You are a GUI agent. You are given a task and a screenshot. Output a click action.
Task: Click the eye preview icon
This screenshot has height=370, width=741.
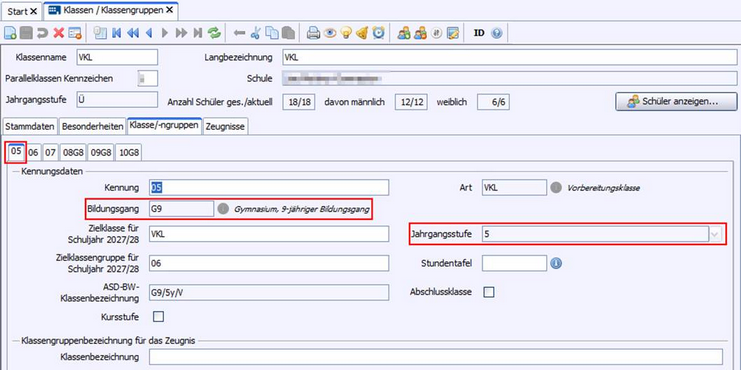pyautogui.click(x=329, y=33)
